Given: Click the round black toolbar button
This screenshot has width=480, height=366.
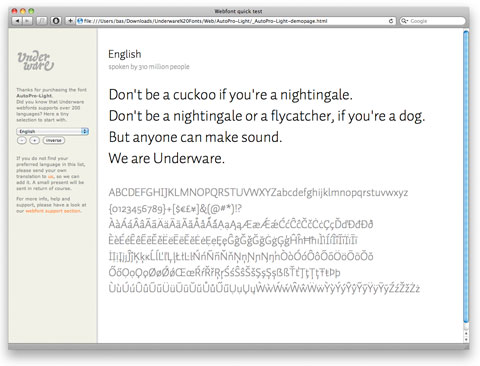Looking at the screenshot, I should [56, 21].
